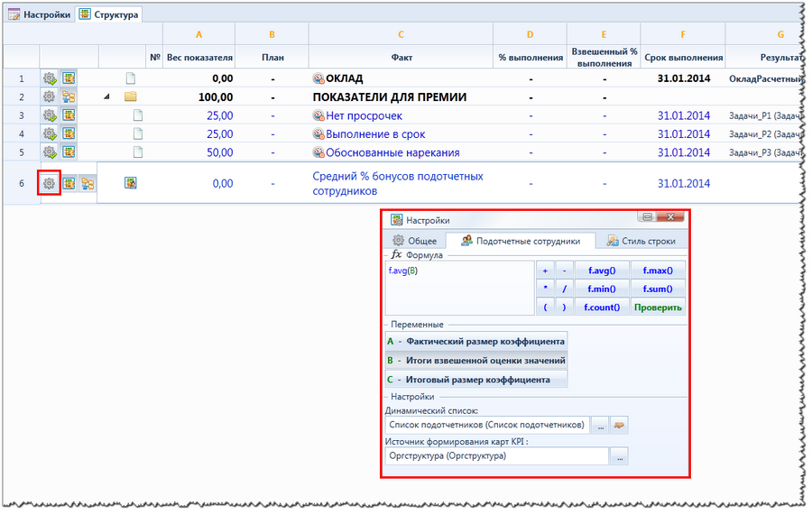Insert minus operator into formula
Screen dimensions: 812x514
[564, 271]
